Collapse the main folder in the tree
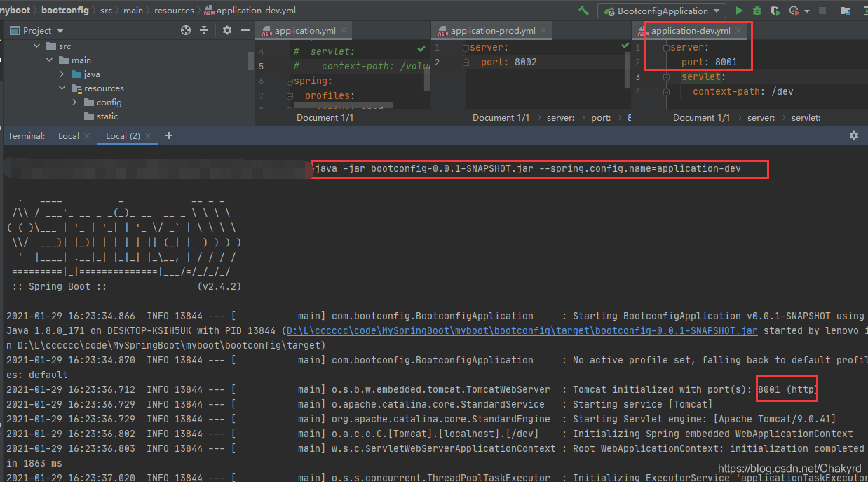This screenshot has width=868, height=482. [x=49, y=60]
